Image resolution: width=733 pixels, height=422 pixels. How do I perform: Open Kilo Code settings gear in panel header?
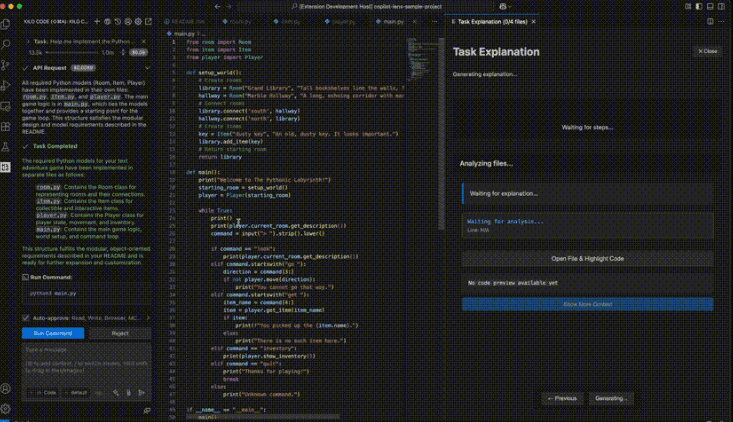coord(138,21)
